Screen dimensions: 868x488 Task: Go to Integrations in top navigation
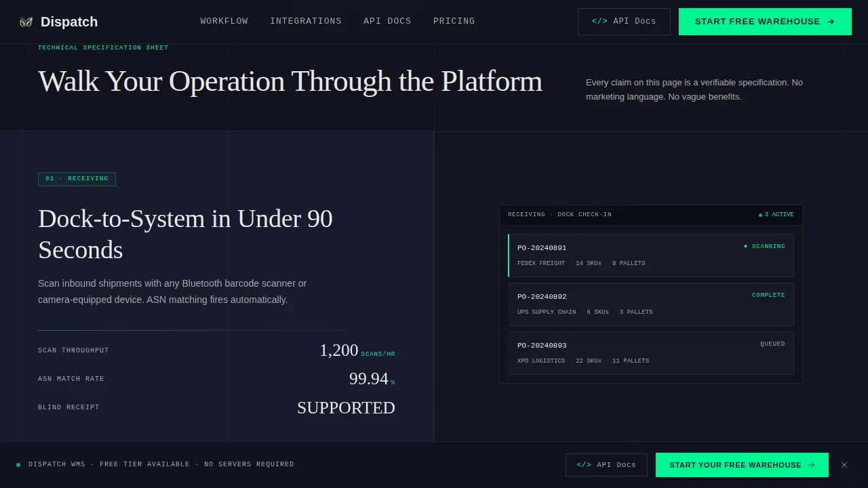tap(306, 21)
